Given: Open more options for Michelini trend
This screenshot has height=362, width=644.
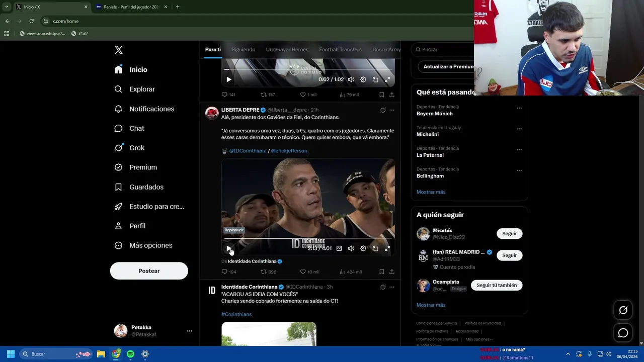Looking at the screenshot, I should point(519,129).
